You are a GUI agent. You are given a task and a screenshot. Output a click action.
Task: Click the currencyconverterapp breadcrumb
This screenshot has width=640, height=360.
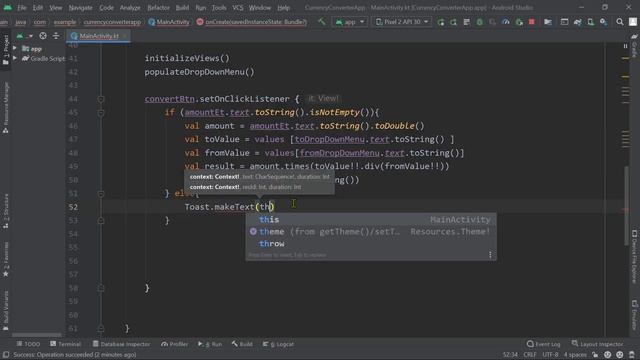click(112, 22)
